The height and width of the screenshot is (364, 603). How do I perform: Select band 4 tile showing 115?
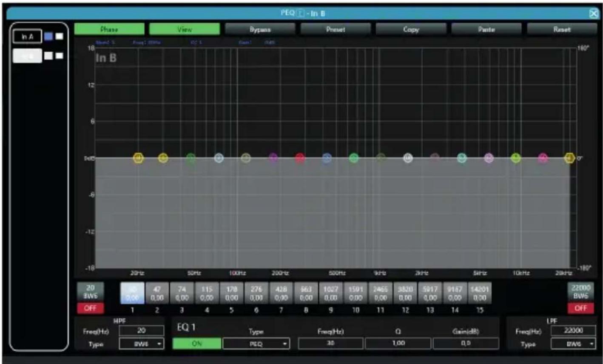(207, 293)
